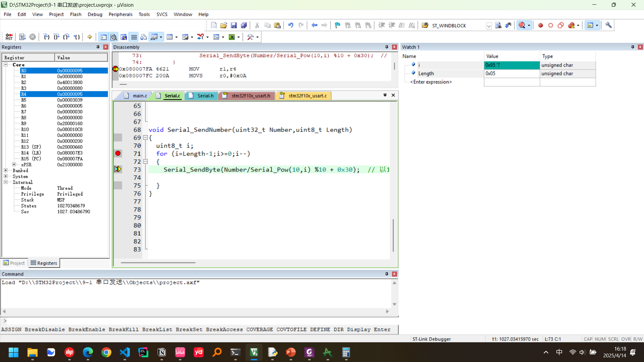The height and width of the screenshot is (362, 644).
Task: Click the Keil µVision icon in taskbar
Action: click(x=254, y=352)
